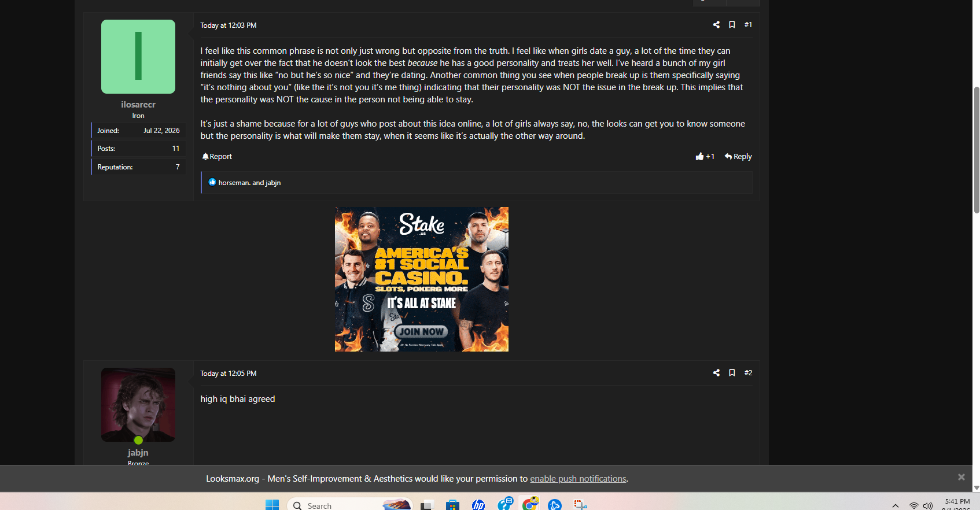
Task: Open Snipping Tool from taskbar
Action: coord(580,505)
